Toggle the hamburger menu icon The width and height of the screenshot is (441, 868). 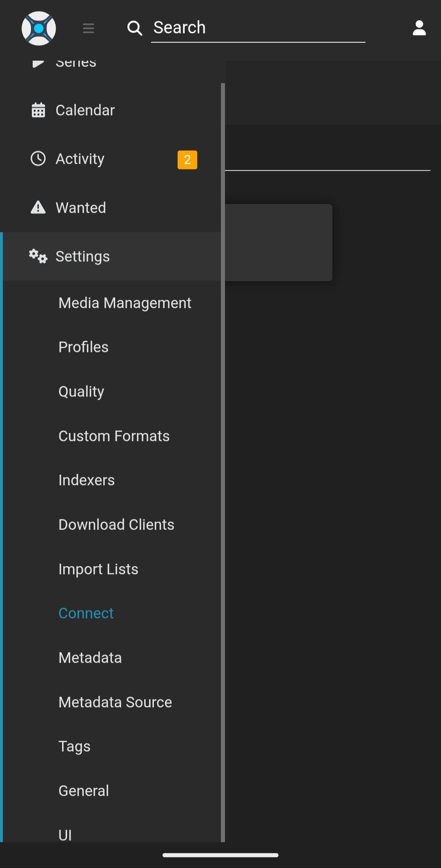89,29
